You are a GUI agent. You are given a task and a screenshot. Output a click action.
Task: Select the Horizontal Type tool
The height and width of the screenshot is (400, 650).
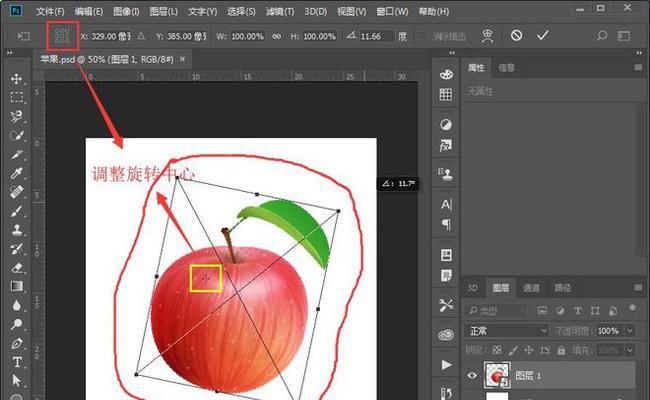[x=17, y=362]
